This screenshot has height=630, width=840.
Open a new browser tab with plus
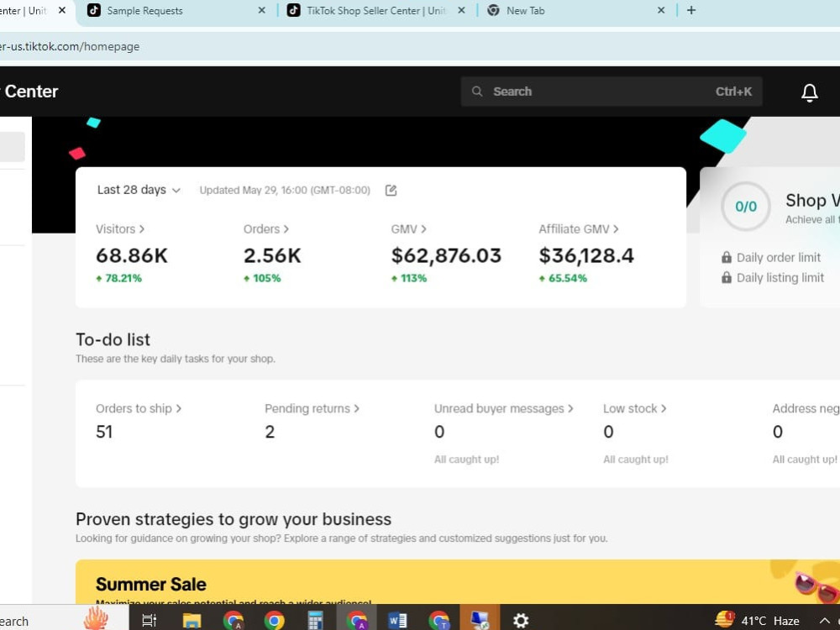coord(691,10)
